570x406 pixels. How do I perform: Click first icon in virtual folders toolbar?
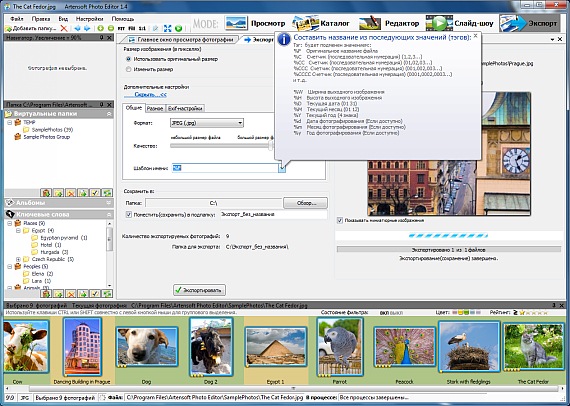[x=46, y=193]
